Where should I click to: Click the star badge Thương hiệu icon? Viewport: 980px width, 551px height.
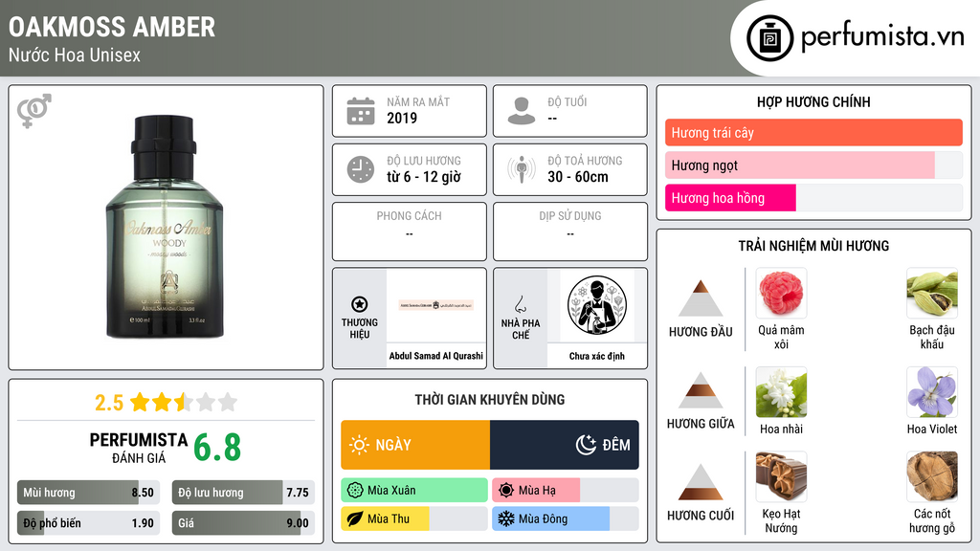(x=360, y=304)
